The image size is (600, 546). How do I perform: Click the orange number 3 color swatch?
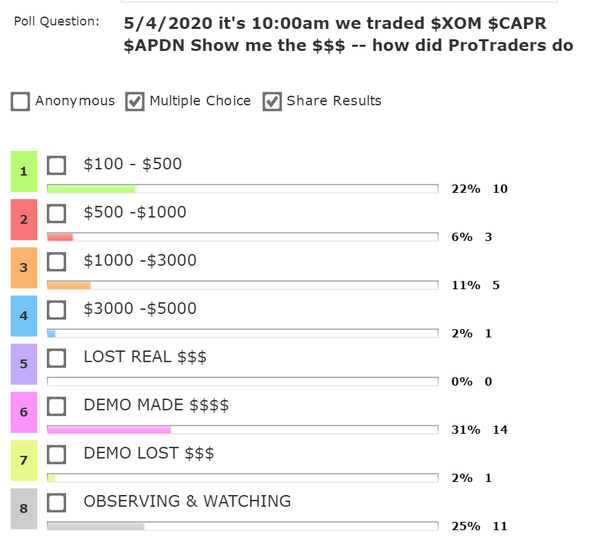[23, 267]
